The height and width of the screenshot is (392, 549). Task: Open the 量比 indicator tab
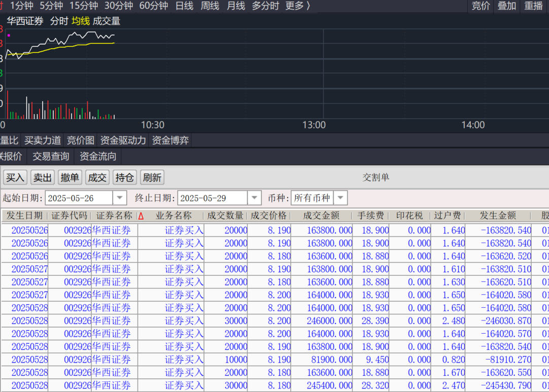[9, 140]
